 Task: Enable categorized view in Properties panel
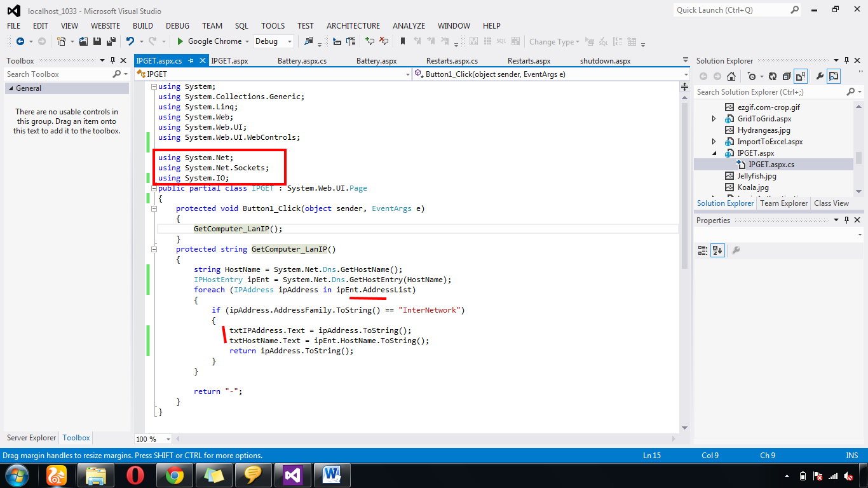pos(703,250)
